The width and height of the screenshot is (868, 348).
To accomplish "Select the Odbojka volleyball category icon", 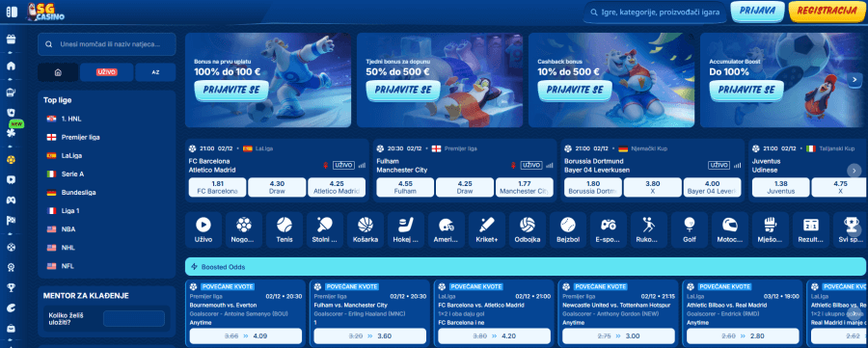I will click(527, 229).
